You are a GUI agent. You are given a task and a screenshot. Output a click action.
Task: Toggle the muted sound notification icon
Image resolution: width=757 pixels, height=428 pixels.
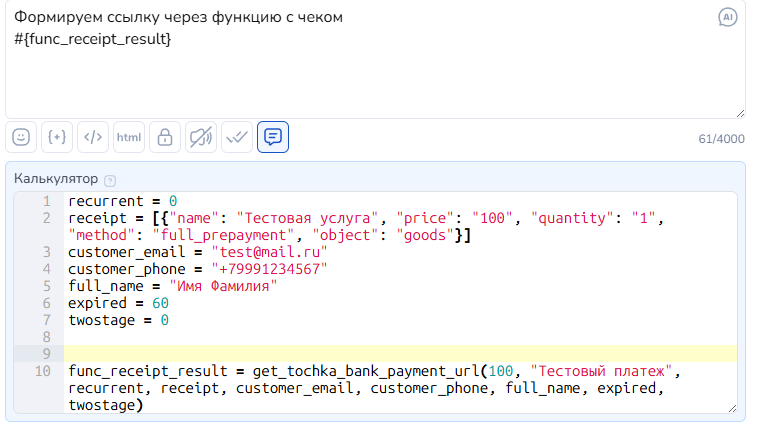(x=201, y=137)
